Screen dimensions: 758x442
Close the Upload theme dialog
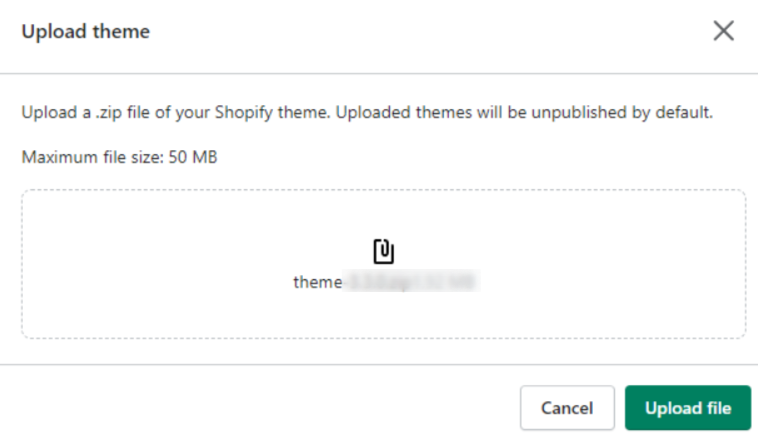point(723,31)
